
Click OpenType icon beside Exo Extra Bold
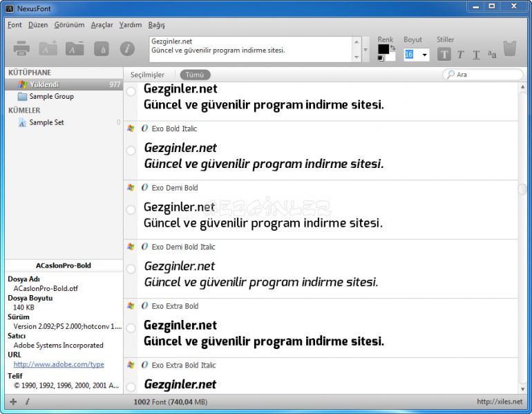[145, 305]
